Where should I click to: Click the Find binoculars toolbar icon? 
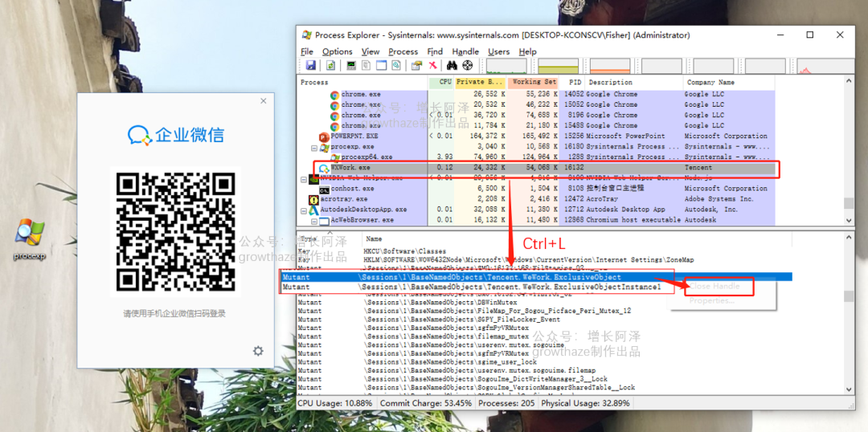point(452,65)
